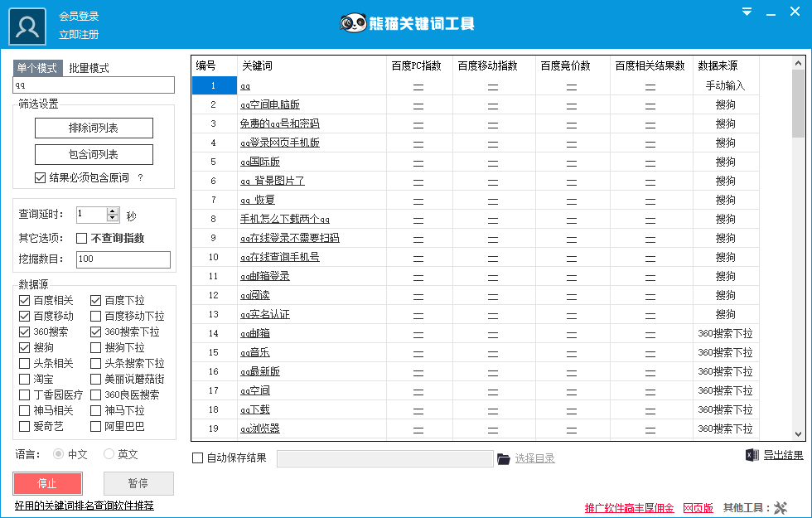Decrease the 查询延时 spinner value
Screen dimensions: 812x518
click(x=113, y=218)
